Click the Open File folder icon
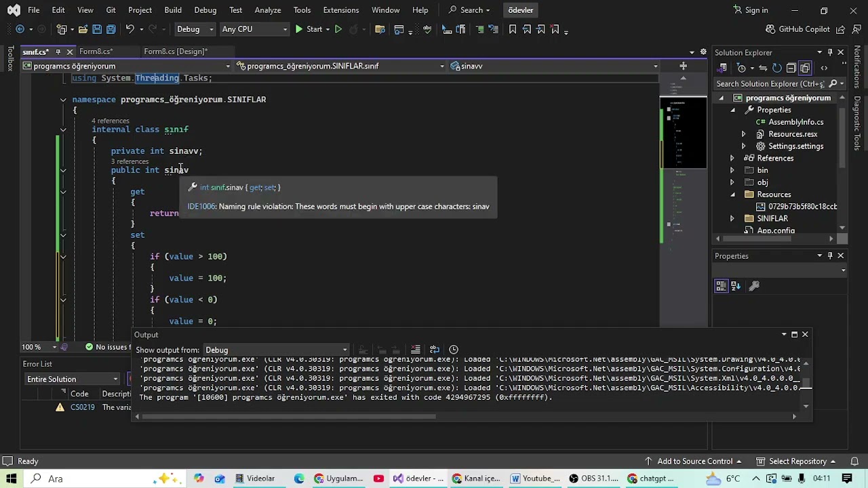 tap(83, 29)
